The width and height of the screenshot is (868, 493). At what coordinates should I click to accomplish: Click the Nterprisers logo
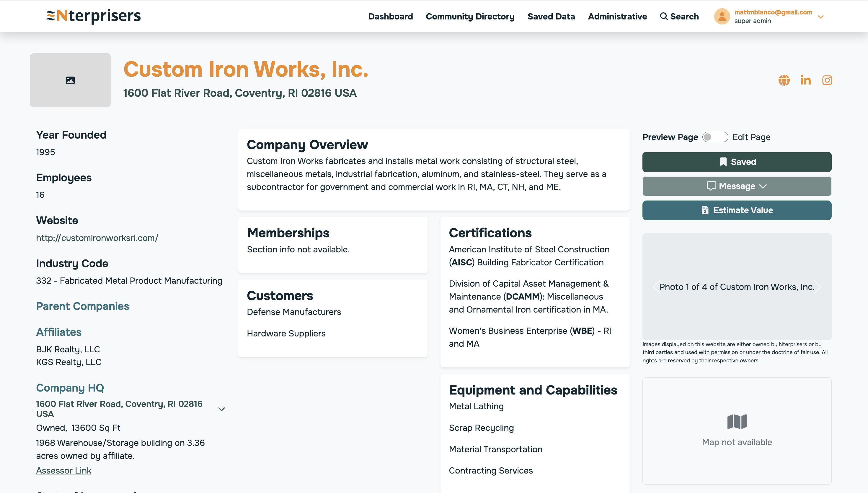[x=94, y=16]
